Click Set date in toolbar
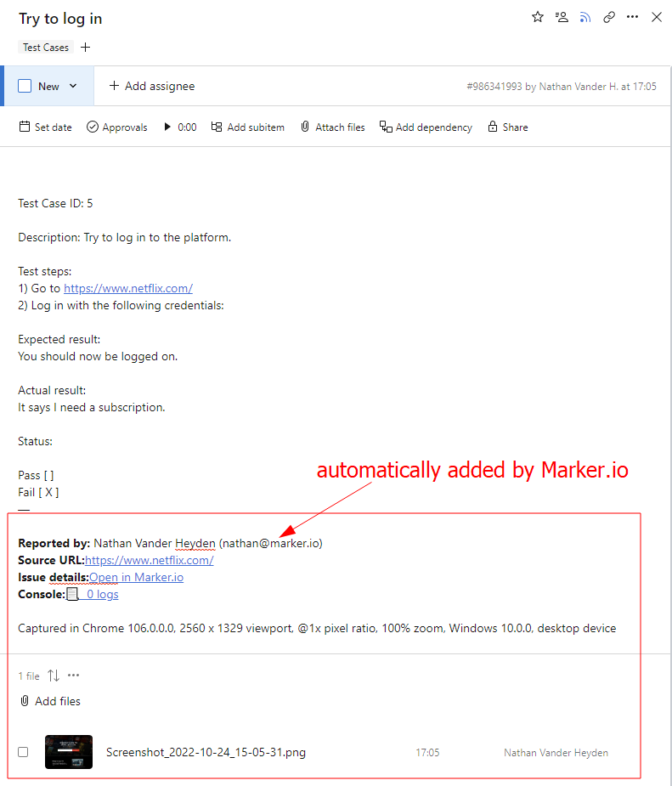 (45, 127)
